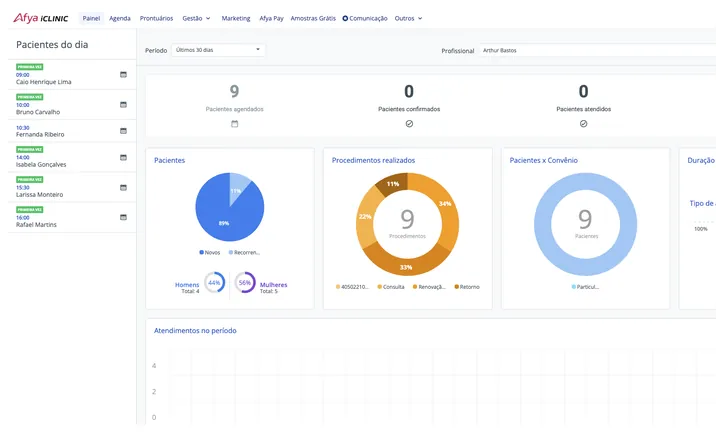Click the Mulheres 56% progress ring
This screenshot has width=724, height=440.
click(245, 283)
